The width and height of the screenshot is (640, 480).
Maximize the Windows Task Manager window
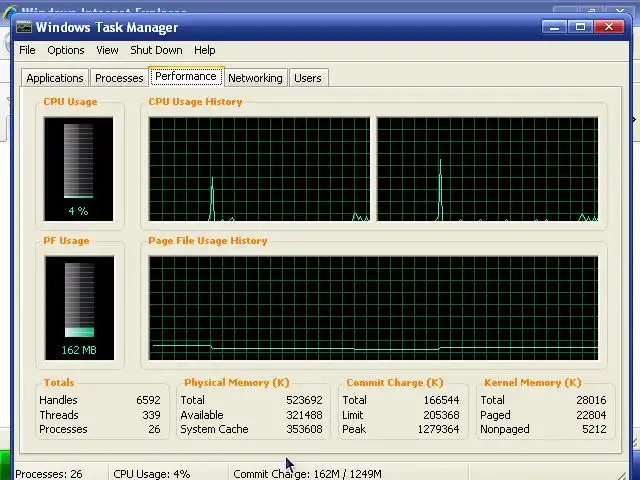tap(580, 27)
